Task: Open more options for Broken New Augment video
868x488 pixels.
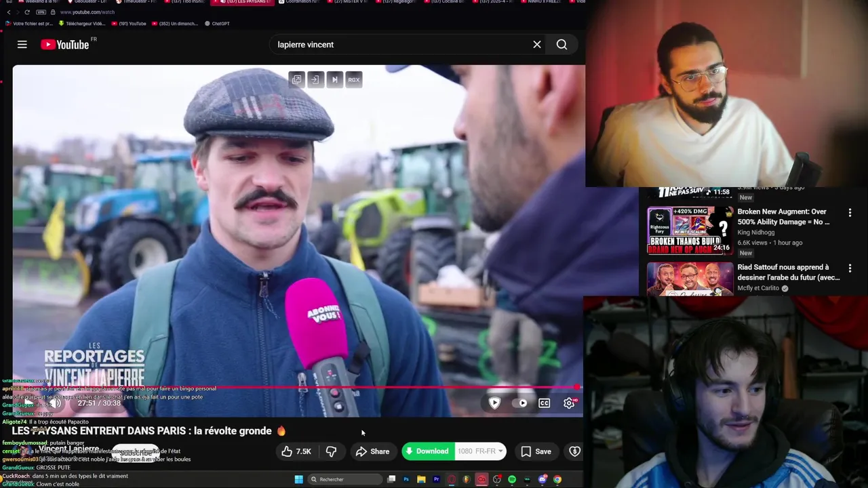Action: (850, 213)
